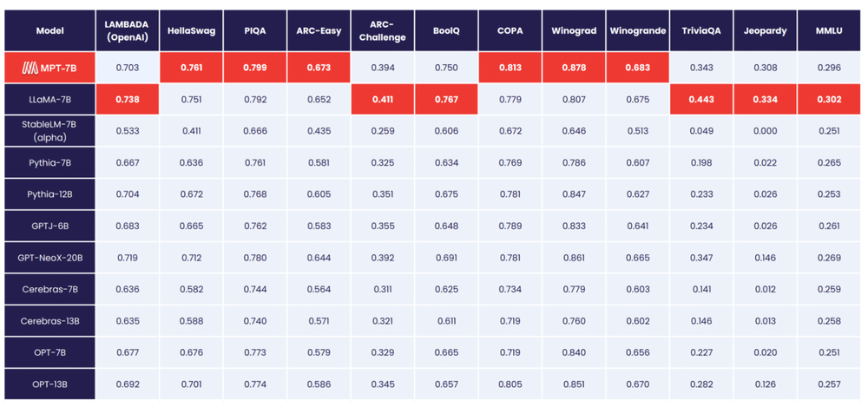Select the LLaMA-7B row label

coord(49,100)
